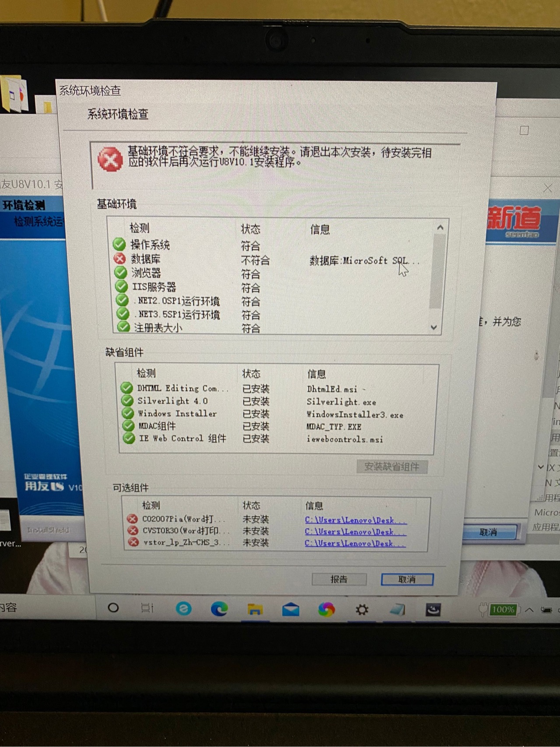Click WindowsInstaller3.exe info text
560x747 pixels.
(x=355, y=414)
